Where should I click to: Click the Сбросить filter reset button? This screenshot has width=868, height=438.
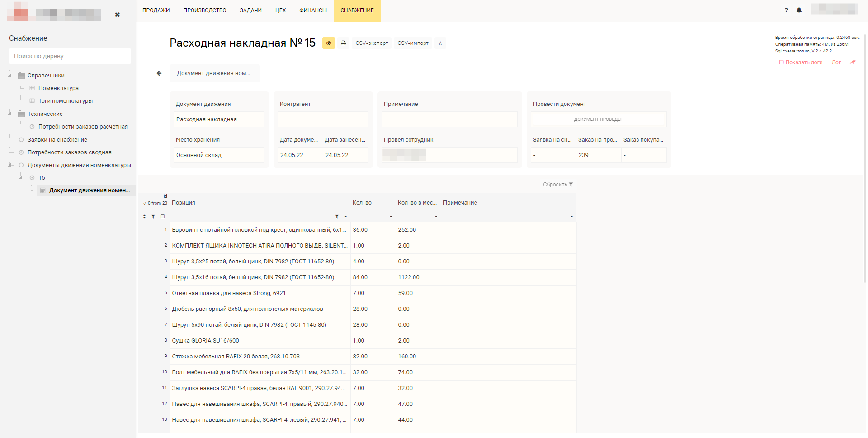[x=558, y=185]
